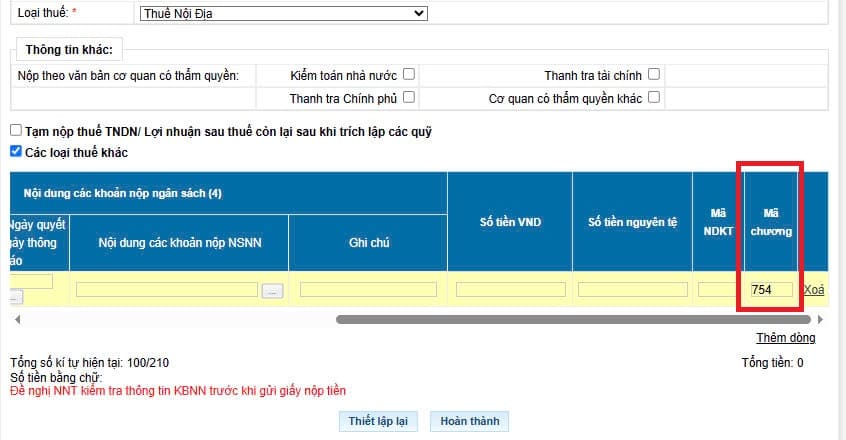
Task: Open the Loại thuế dropdown
Action: pos(280,13)
